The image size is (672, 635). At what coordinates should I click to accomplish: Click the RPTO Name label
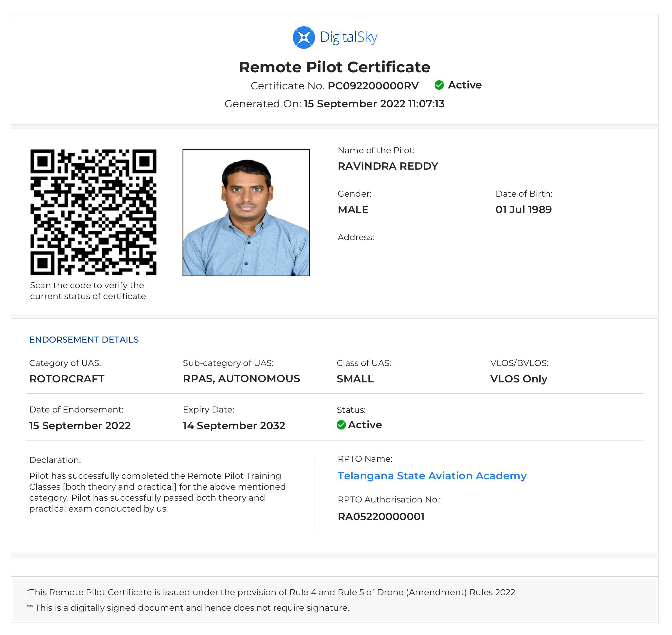coord(365,459)
